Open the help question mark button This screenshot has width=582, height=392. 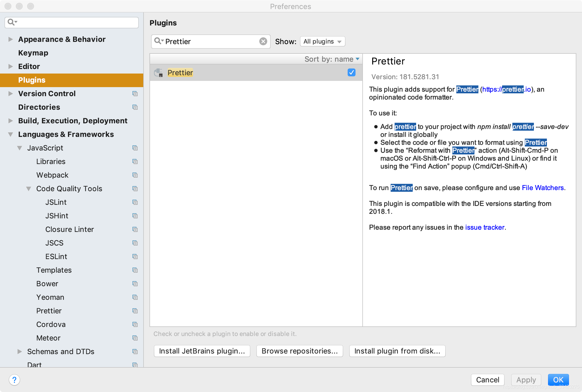14,380
